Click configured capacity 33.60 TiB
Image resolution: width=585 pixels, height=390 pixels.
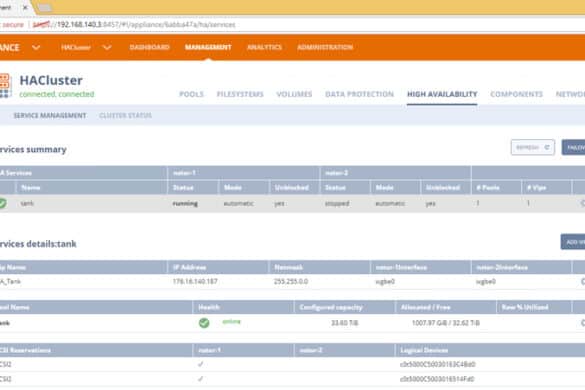click(345, 323)
